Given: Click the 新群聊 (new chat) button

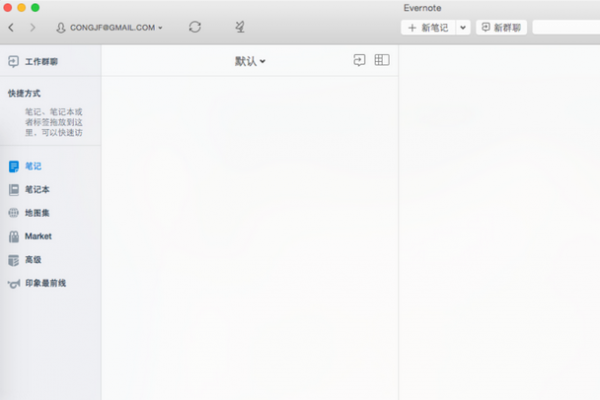Looking at the screenshot, I should [502, 27].
